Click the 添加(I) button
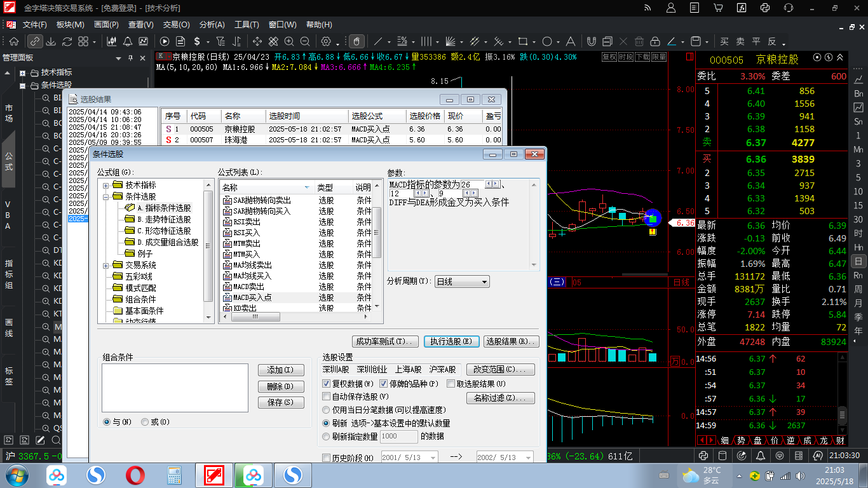 click(281, 370)
